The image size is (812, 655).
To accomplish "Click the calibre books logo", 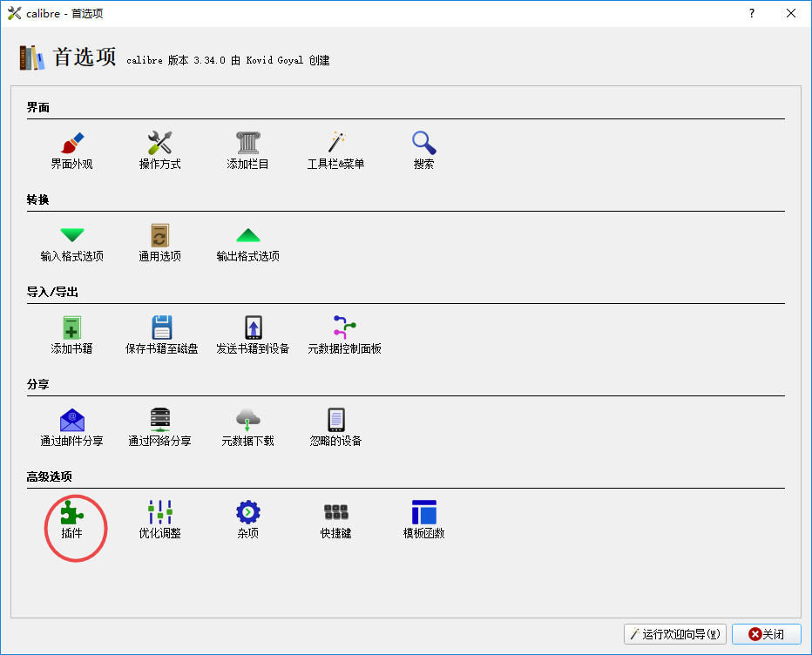I will point(32,57).
